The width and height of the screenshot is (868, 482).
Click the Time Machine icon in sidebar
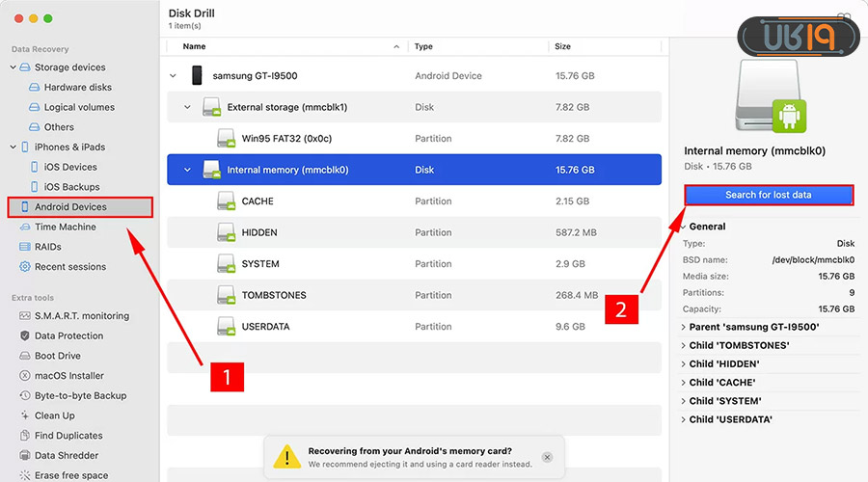coord(25,228)
